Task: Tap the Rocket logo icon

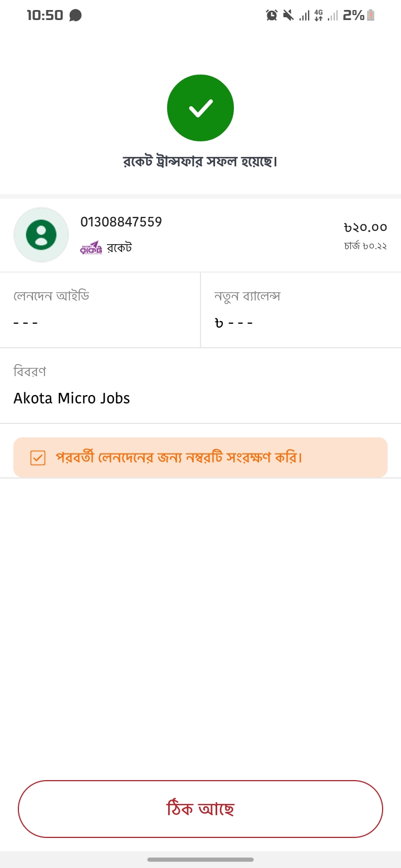Action: [91, 248]
